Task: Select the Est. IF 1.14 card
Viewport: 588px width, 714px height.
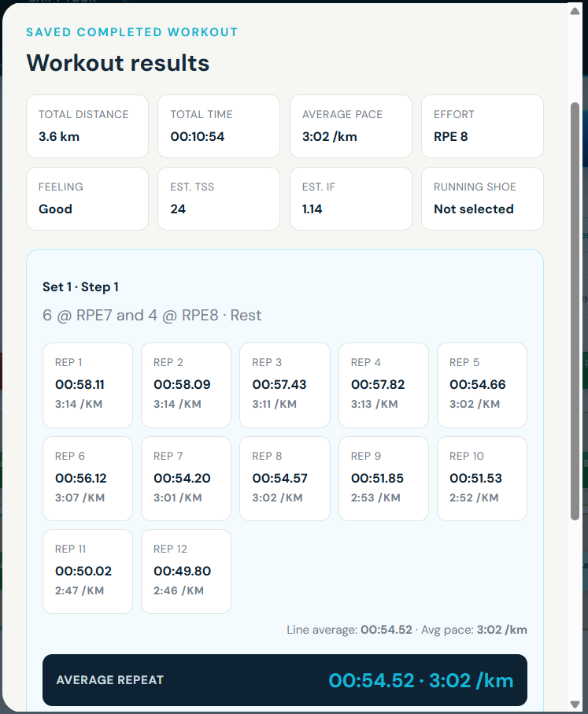Action: (x=351, y=198)
